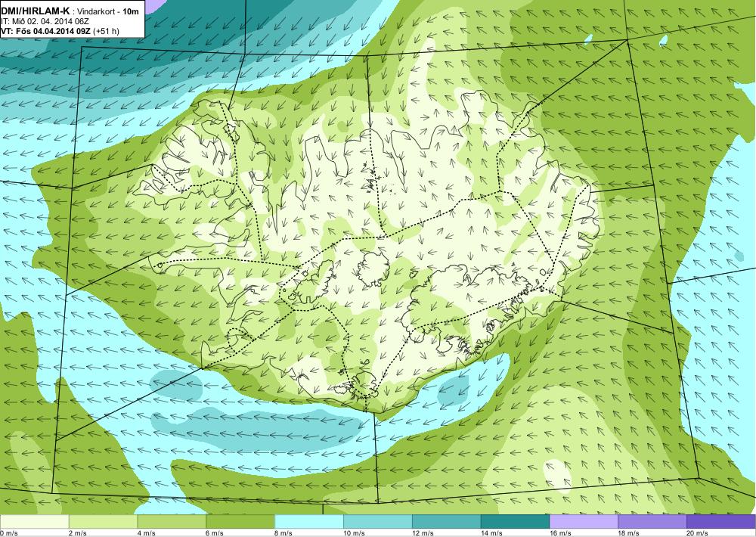Select the 10–12 m/s turquoise legend swatch
The image size is (756, 537).
coord(377,522)
